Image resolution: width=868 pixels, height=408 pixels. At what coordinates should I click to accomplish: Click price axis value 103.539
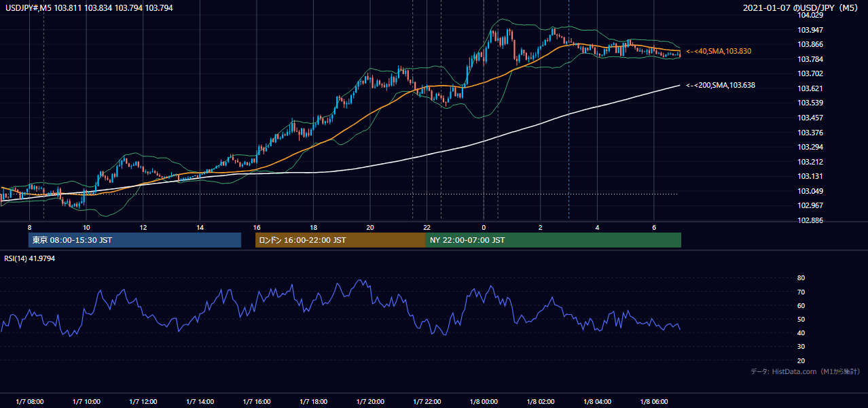tap(811, 103)
